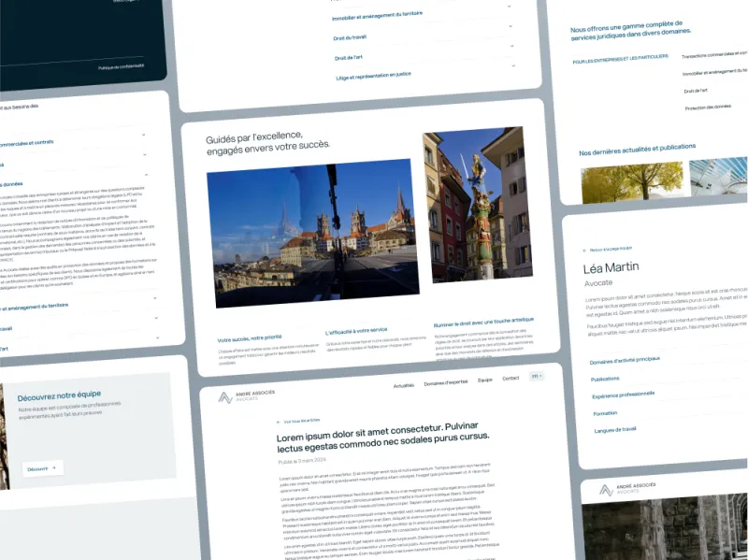The height and width of the screenshot is (560, 748).
Task: Expand the "Publications" section on Léa Martin's profile
Action: [605, 379]
